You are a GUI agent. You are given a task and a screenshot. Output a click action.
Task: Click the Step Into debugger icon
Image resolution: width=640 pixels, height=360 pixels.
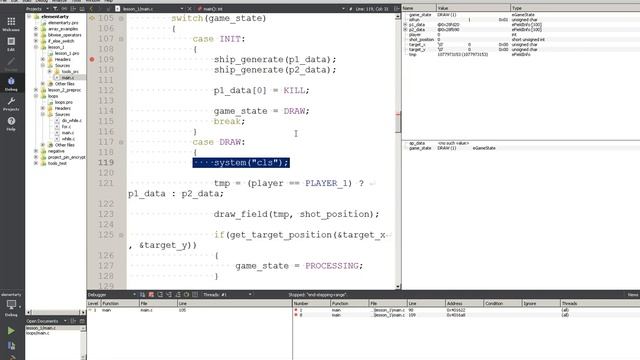click(x=169, y=294)
